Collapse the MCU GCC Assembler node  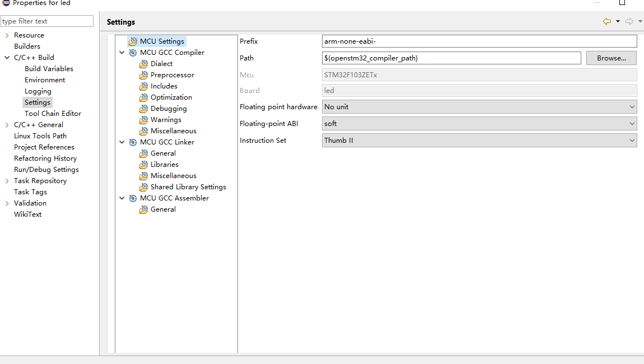click(122, 198)
